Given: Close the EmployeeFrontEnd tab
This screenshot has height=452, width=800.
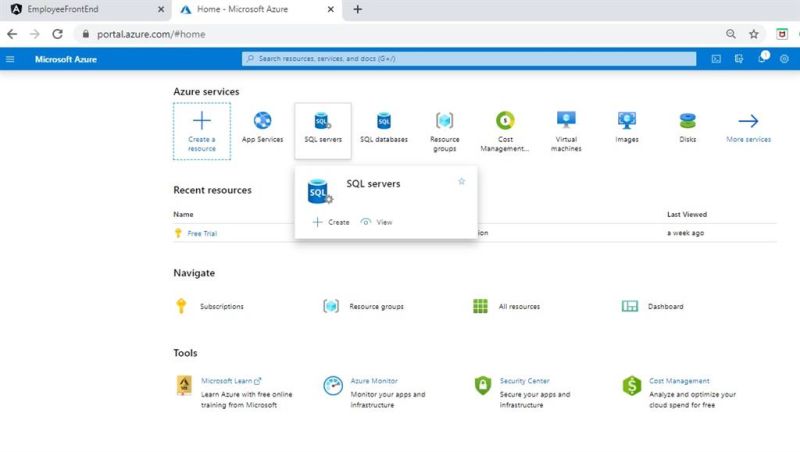Looking at the screenshot, I should tap(161, 9).
